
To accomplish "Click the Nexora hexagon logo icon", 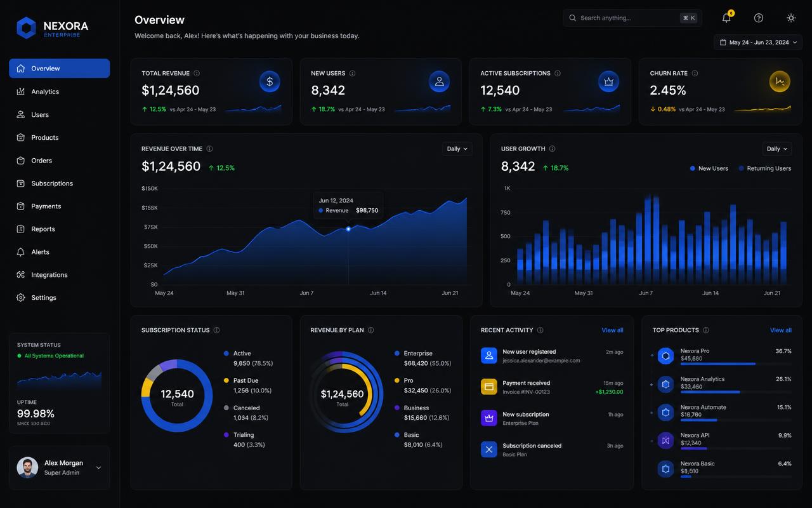I will click(x=27, y=28).
